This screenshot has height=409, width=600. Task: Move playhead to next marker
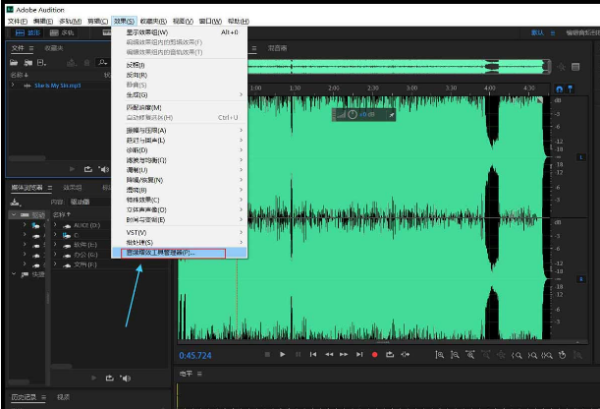[x=359, y=355]
